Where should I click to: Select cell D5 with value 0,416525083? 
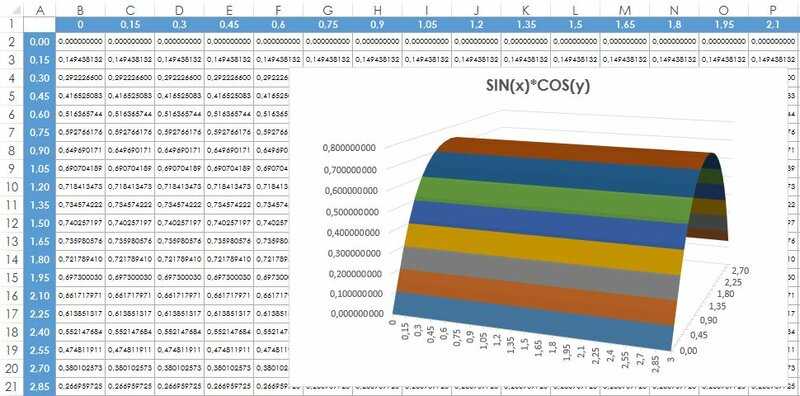point(180,96)
